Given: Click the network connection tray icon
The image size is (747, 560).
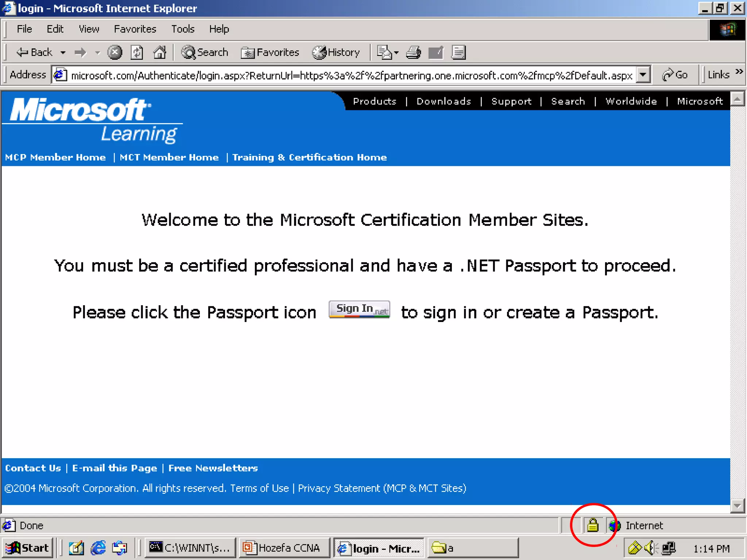Looking at the screenshot, I should tap(669, 548).
